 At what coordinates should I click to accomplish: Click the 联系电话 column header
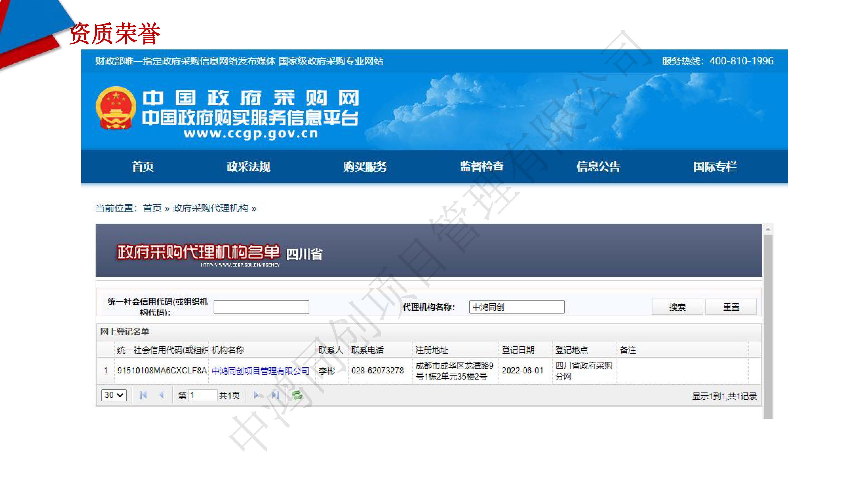(380, 350)
